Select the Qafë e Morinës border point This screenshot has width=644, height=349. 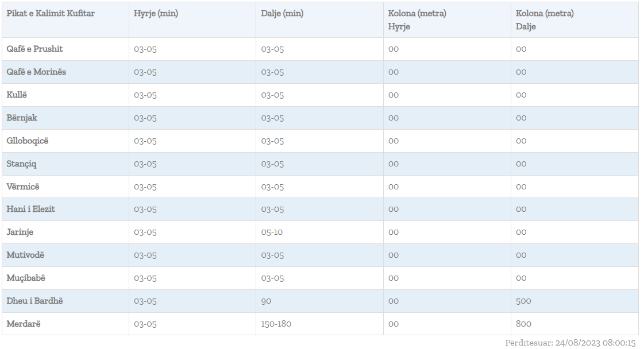(x=36, y=72)
